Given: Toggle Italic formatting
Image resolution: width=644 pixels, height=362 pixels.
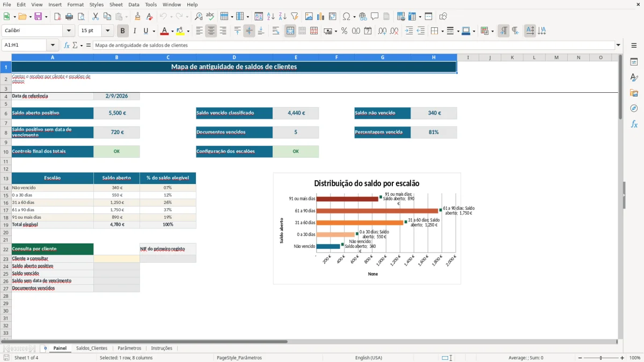Looking at the screenshot, I should coord(135,31).
